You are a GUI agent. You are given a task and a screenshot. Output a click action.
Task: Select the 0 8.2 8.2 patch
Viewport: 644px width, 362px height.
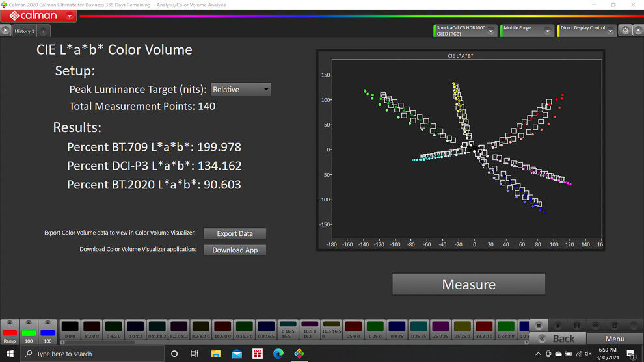click(157, 330)
